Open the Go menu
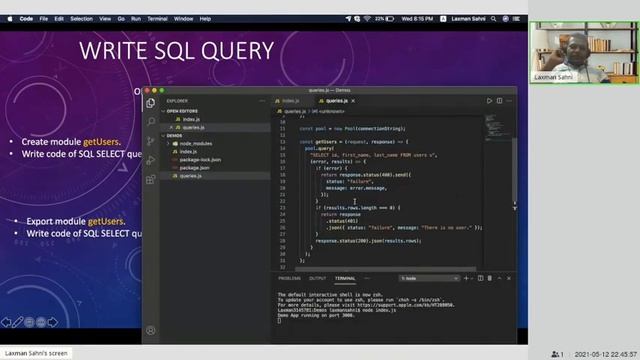The height and width of the screenshot is (360, 640). (121, 19)
